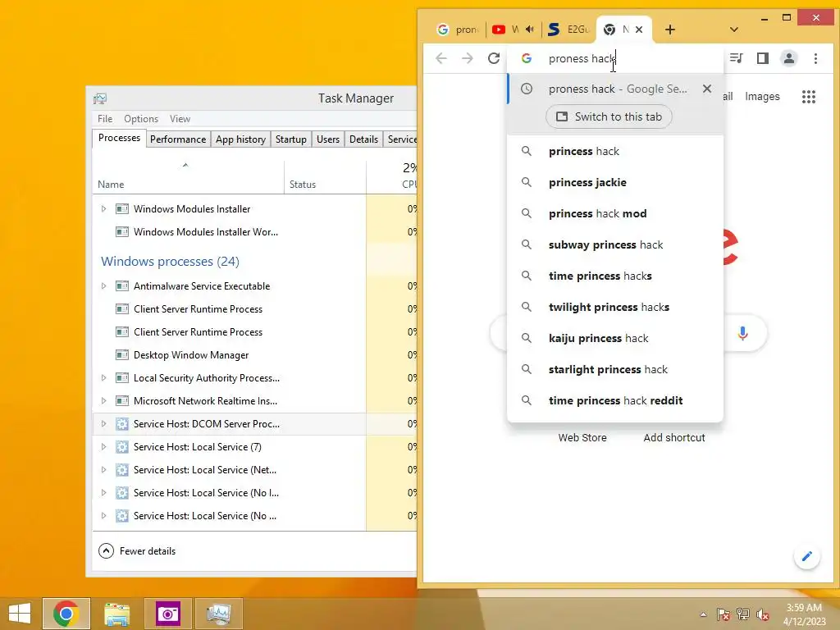Select the subway princess hack suggestion
Screen dimensions: 840x630
615,244
